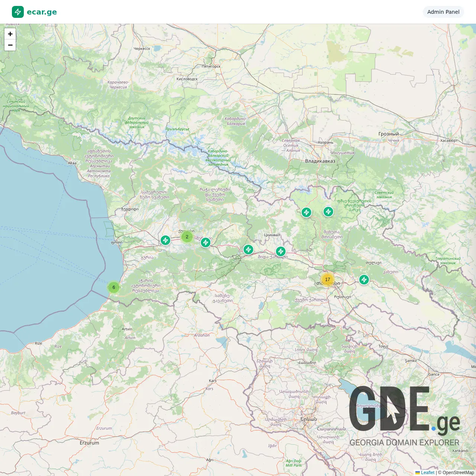Expand the yellow Tbilisi cluster showing 17
476x476 pixels.
pyautogui.click(x=328, y=279)
